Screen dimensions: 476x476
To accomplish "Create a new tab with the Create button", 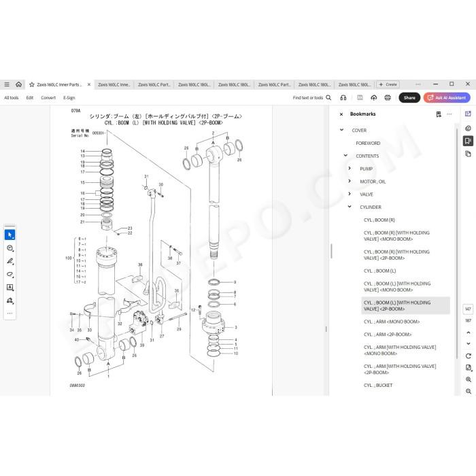I will pos(388,84).
